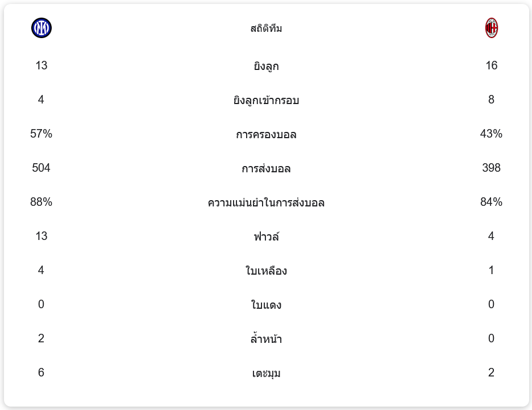Select the ใบแดง red cards label

[x=266, y=305]
